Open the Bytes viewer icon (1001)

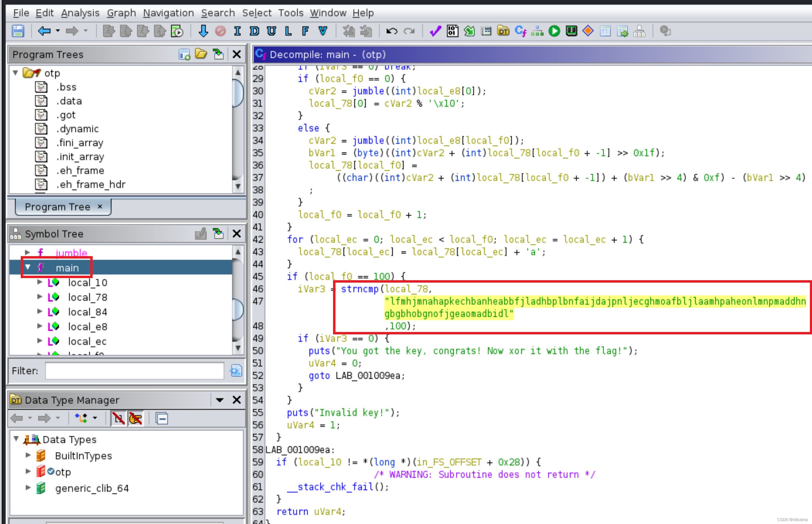(452, 31)
